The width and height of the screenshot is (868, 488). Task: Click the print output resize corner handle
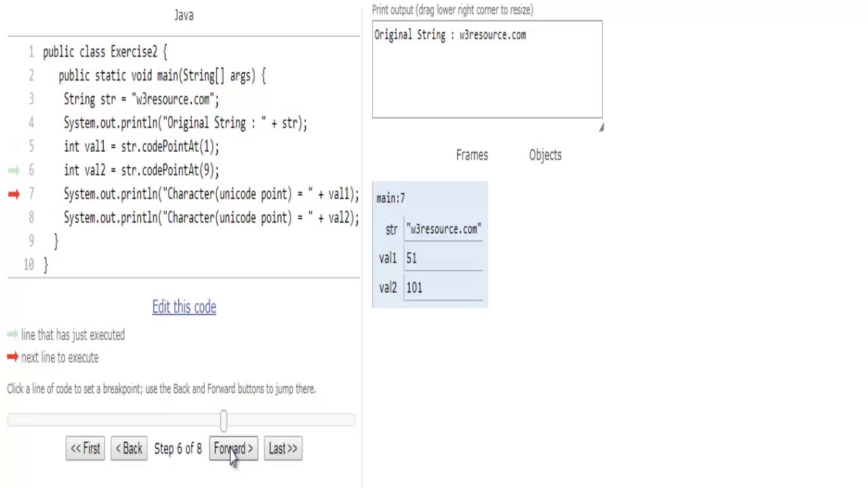click(601, 127)
